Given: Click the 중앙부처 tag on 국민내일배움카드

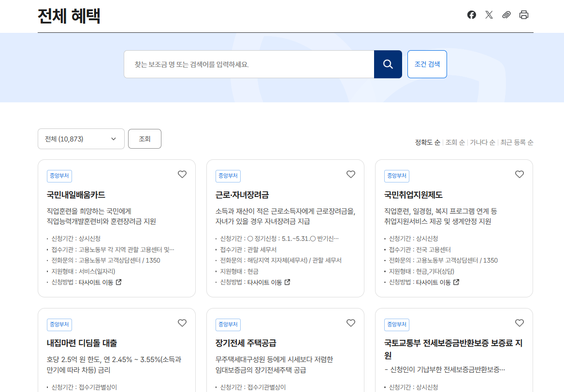Looking at the screenshot, I should [59, 176].
